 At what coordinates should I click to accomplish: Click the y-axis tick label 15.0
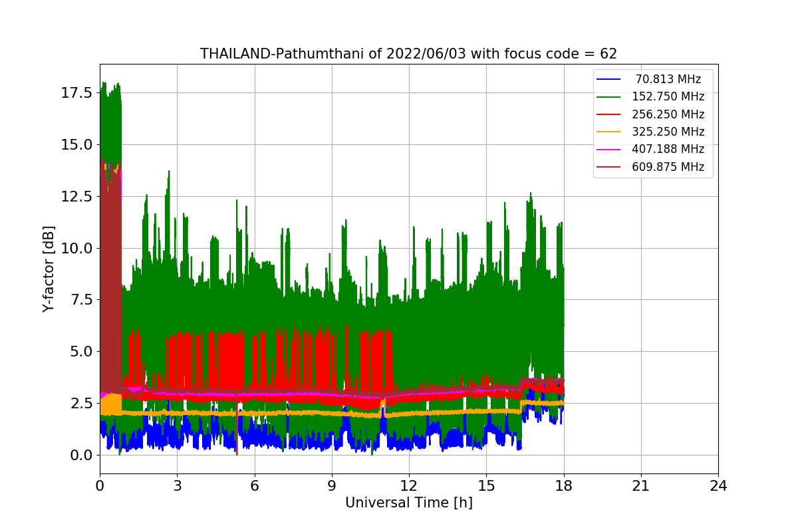76,145
